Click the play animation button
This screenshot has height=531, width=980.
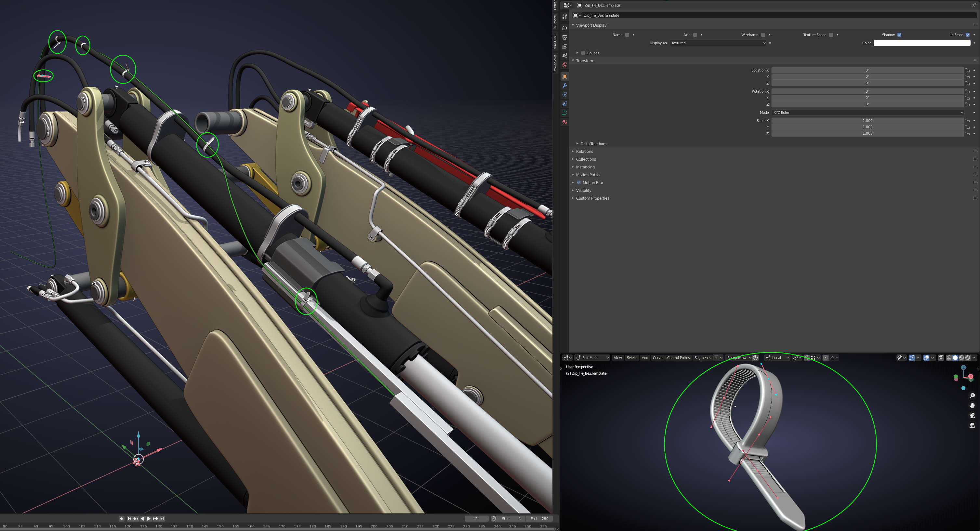(x=149, y=518)
